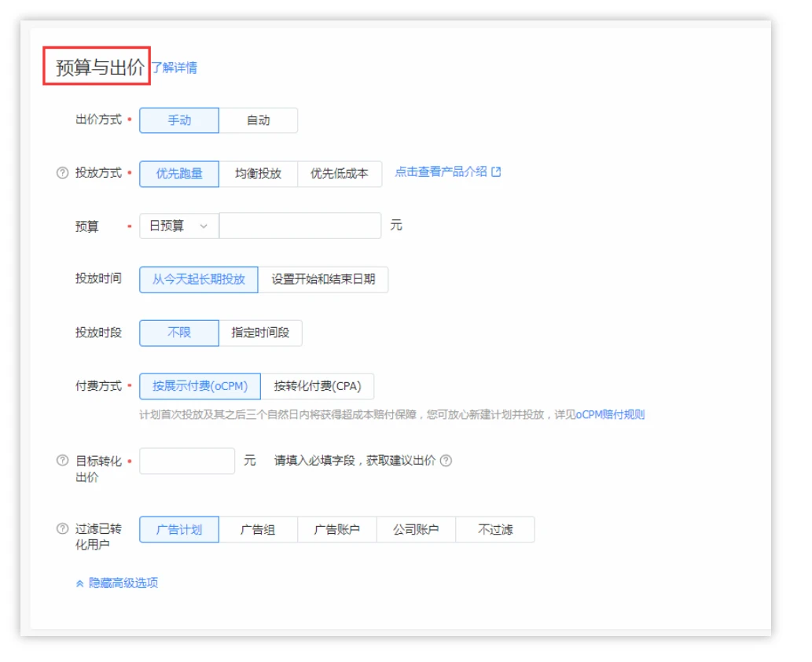Screen dimensions: 812x662
Task: Click help icon beside 投放方式
Action: click(62, 174)
